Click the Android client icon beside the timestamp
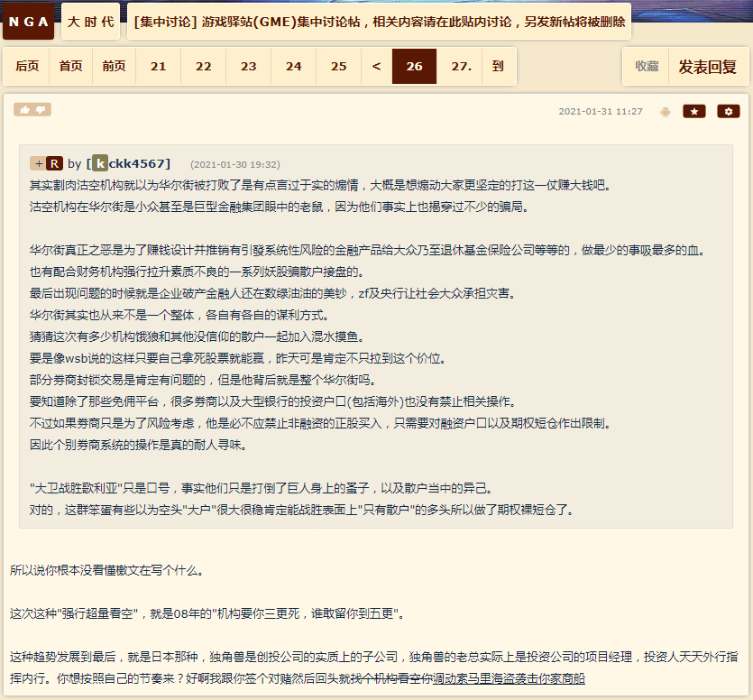The image size is (753, 700). [x=666, y=112]
